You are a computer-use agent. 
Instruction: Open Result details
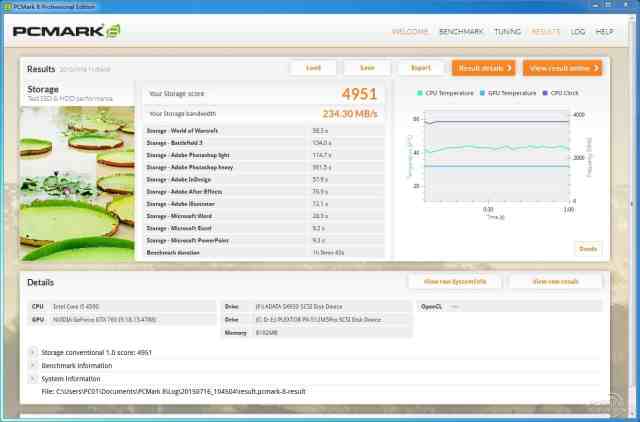[484, 68]
